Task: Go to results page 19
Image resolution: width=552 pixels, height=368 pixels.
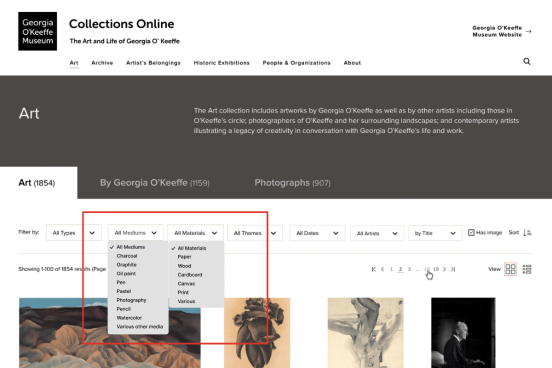Action: point(436,269)
